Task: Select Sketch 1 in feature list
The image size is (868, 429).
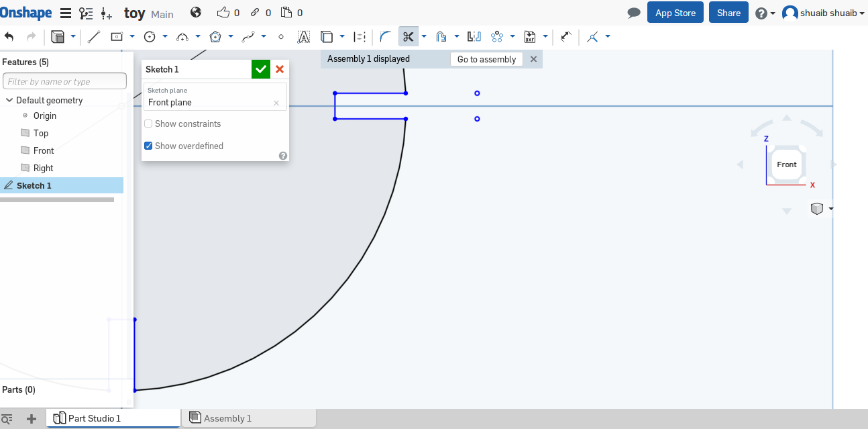Action: tap(62, 185)
